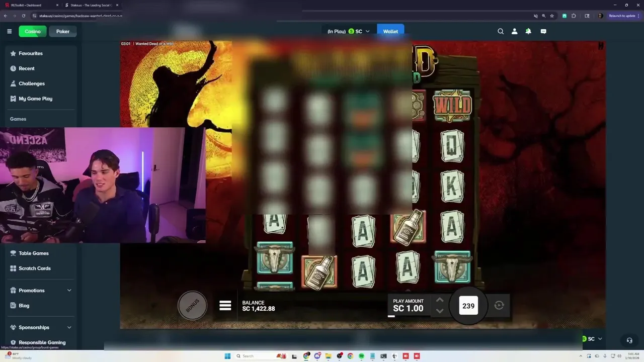
Task: Open the chat panel icon
Action: 543,31
